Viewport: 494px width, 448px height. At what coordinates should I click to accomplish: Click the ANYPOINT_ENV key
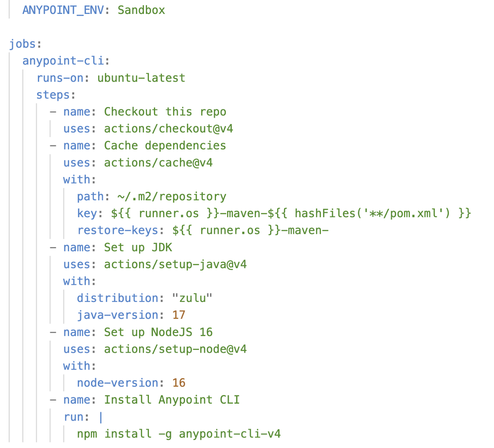coord(63,10)
